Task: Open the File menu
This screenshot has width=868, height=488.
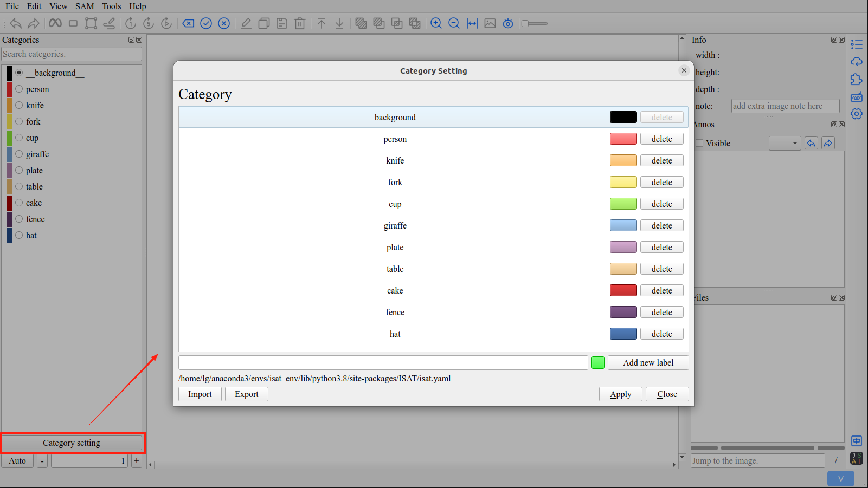Action: point(12,6)
